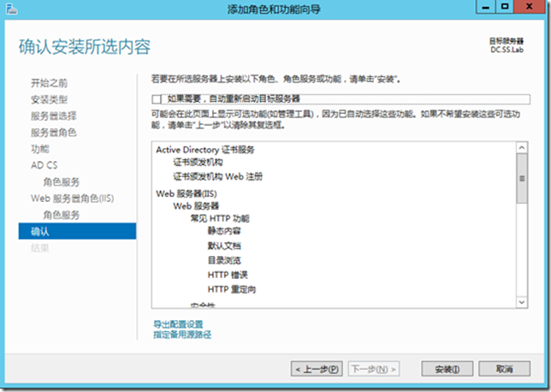
Task: Select '目录浏览' row
Action: coord(224,260)
